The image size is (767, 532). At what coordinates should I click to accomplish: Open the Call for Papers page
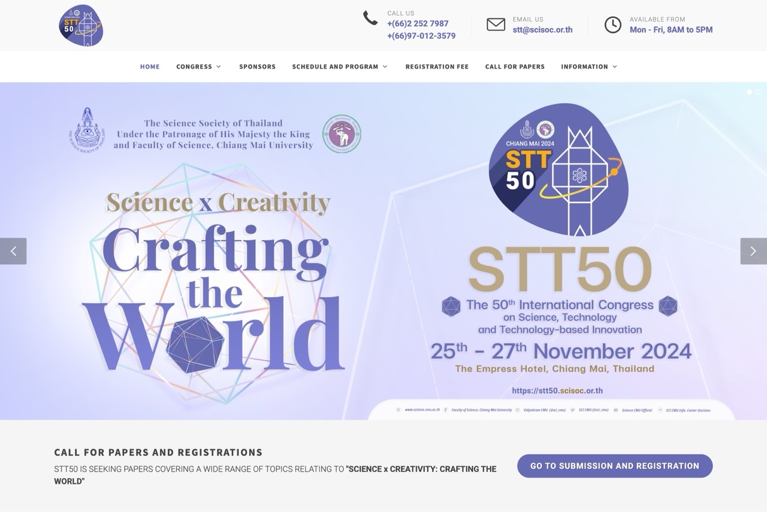pyautogui.click(x=515, y=66)
